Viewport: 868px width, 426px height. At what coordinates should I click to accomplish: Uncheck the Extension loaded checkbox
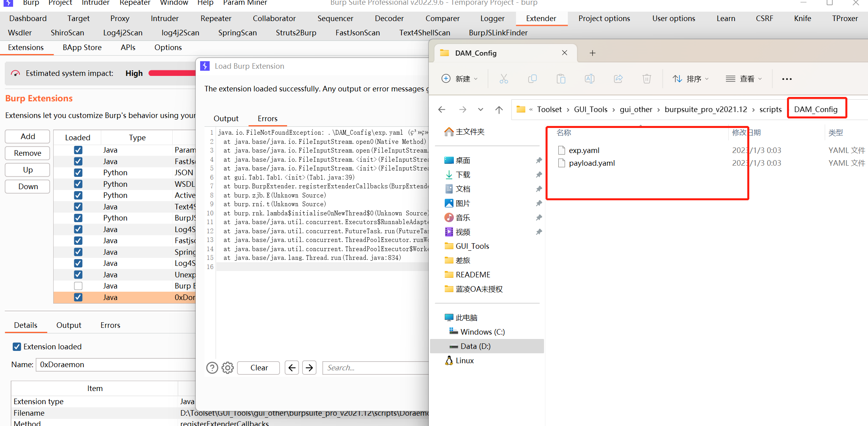(17, 347)
